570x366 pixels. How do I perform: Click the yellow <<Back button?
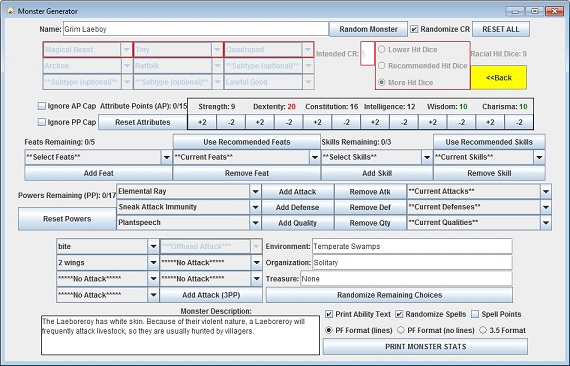click(x=498, y=77)
